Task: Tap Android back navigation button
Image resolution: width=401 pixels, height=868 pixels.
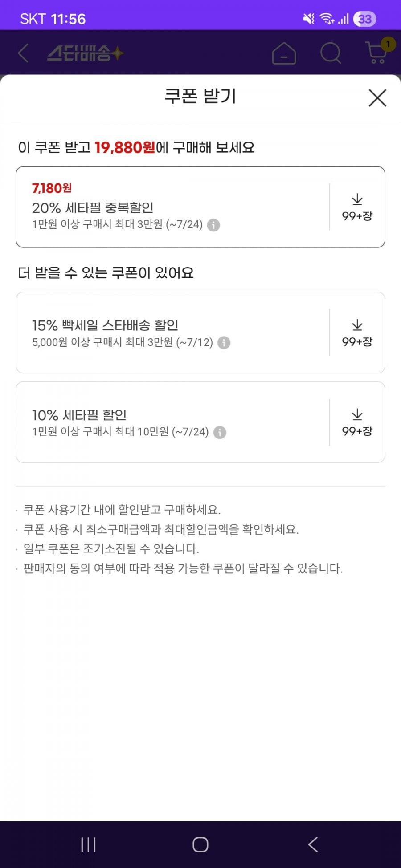Action: coord(313,844)
